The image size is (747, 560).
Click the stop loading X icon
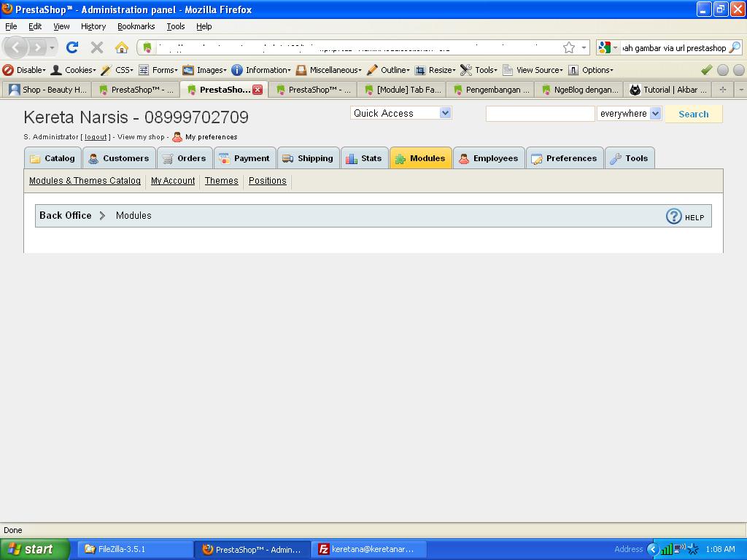pyautogui.click(x=97, y=47)
